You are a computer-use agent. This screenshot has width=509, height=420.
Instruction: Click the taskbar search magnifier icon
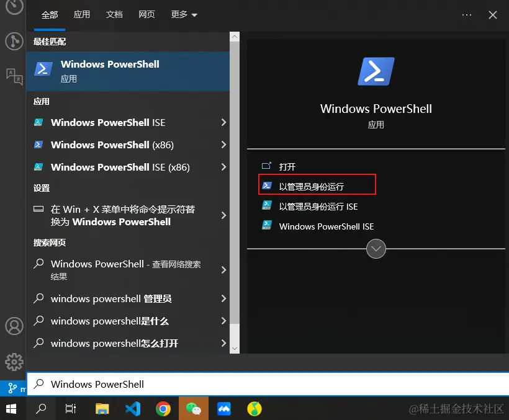[40, 409]
